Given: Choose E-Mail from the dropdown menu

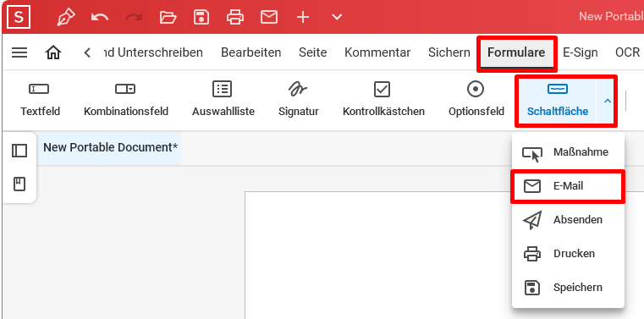Looking at the screenshot, I should (x=568, y=186).
